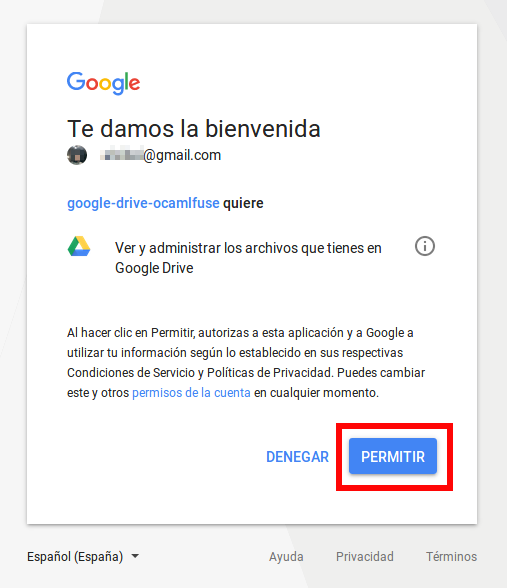The width and height of the screenshot is (507, 588).
Task: Click the Drive permission description text
Action: click(248, 258)
